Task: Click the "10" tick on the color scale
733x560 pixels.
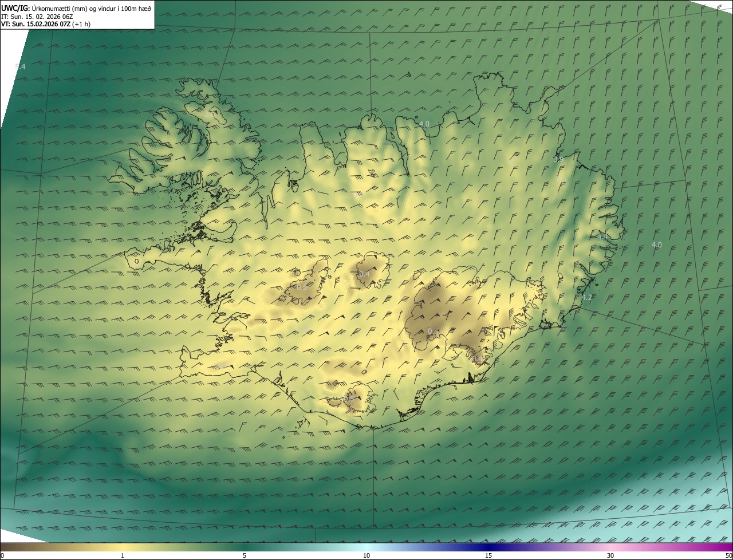Action: (366, 555)
